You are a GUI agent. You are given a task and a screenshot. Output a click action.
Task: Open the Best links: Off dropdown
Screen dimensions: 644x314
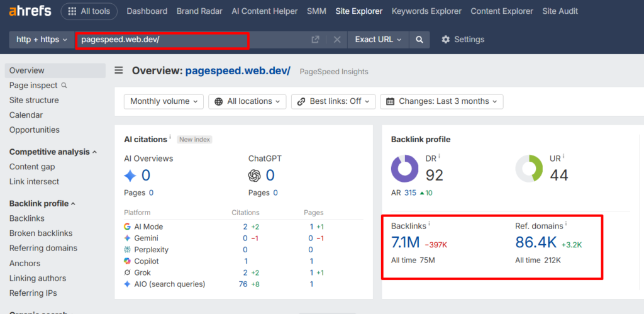333,101
